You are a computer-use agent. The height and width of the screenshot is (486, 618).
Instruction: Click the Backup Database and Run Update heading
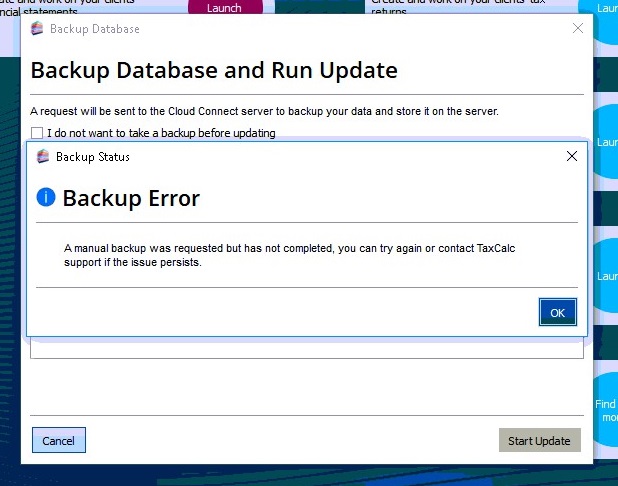[214, 70]
